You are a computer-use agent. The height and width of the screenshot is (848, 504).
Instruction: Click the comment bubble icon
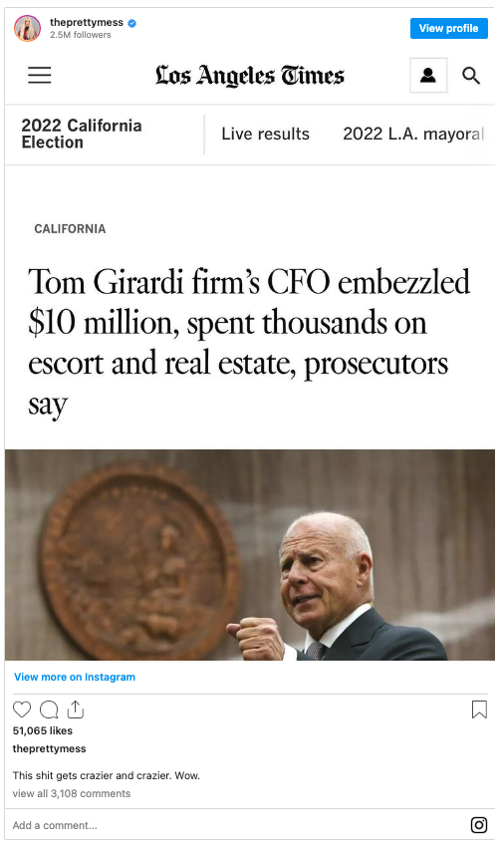tap(49, 709)
